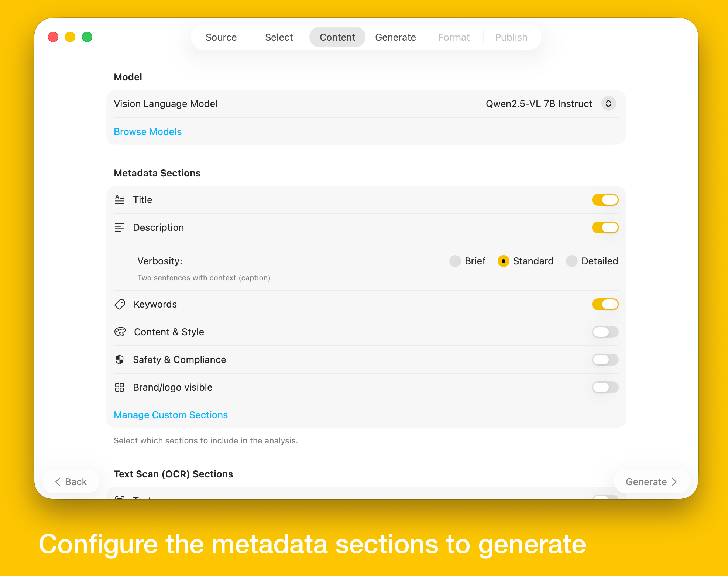Turn on Safety & Compliance analysis
Image resolution: width=728 pixels, height=576 pixels.
[x=605, y=359]
